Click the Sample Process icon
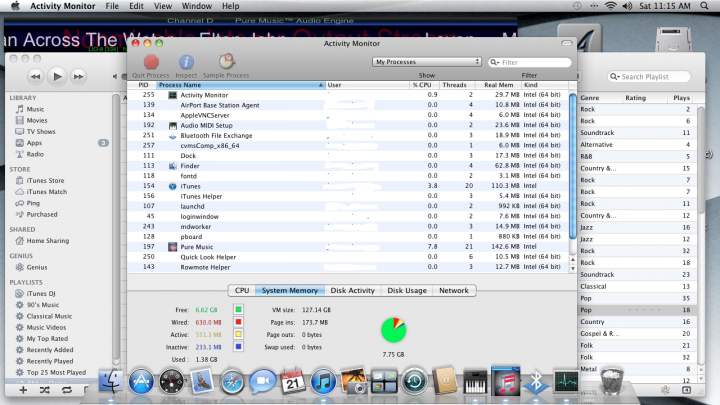The image size is (720, 405). point(226,62)
